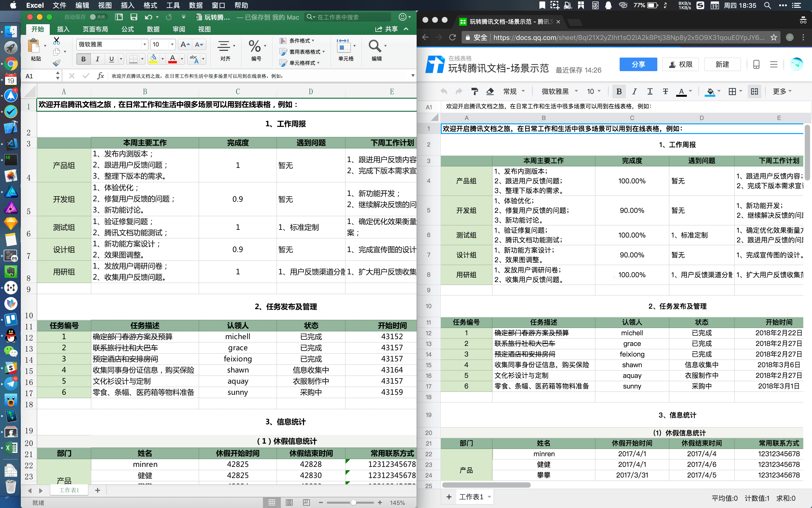This screenshot has height=508, width=812.
Task: Open font dropdown 微软雅黑 in Tencent Docs
Action: click(x=560, y=91)
